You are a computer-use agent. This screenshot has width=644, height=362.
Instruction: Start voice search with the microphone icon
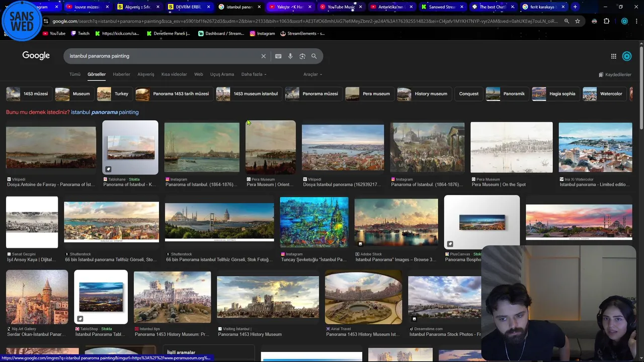point(290,56)
